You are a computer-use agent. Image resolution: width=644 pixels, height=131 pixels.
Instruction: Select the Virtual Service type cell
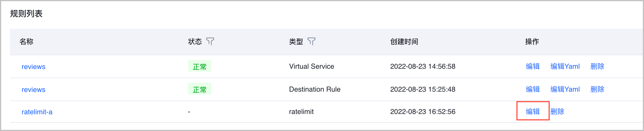311,66
